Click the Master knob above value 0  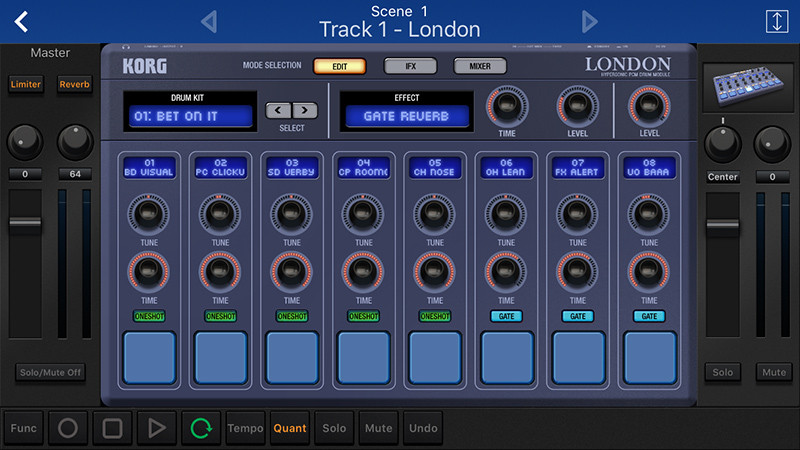pyautogui.click(x=25, y=143)
